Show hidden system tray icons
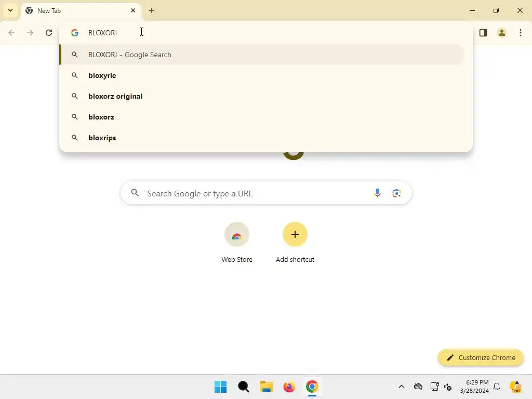This screenshot has height=399, width=532. [402, 387]
